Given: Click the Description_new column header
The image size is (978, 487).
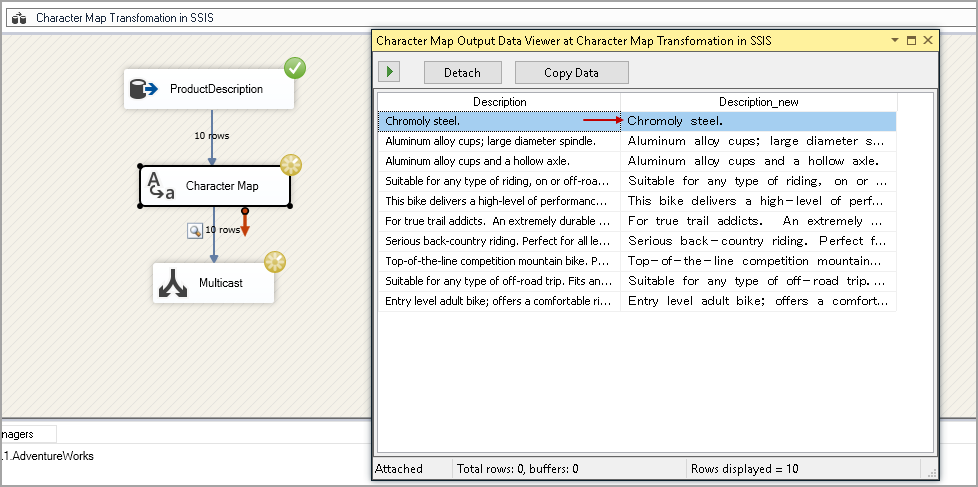Looking at the screenshot, I should click(758, 102).
